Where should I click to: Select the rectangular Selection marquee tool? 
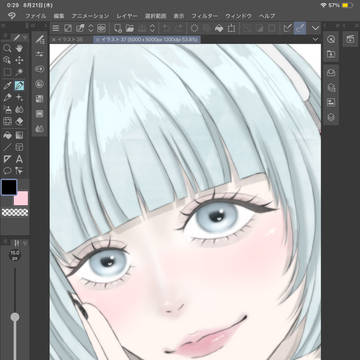pos(7,72)
